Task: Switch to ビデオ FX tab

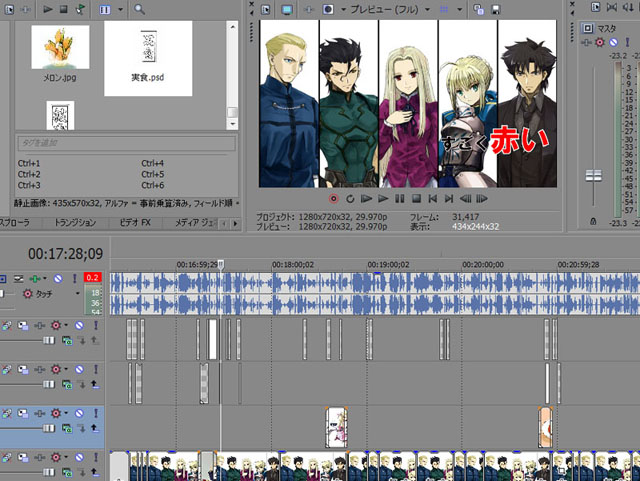Action: (x=135, y=223)
